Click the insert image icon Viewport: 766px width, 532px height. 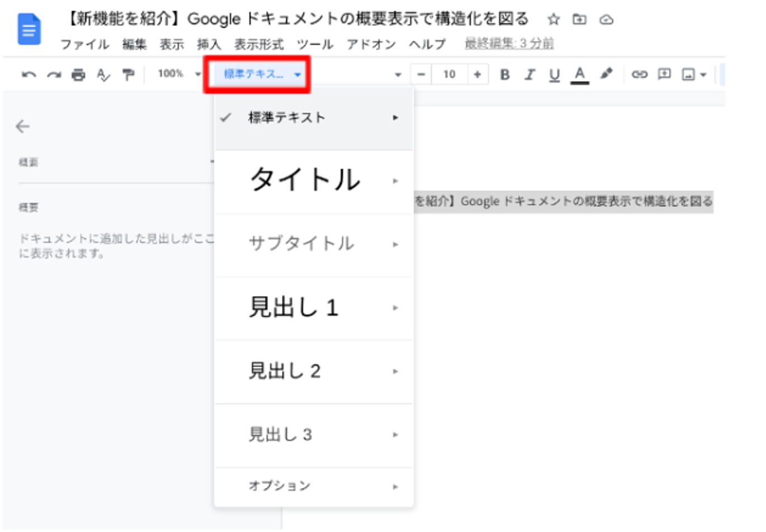(688, 74)
